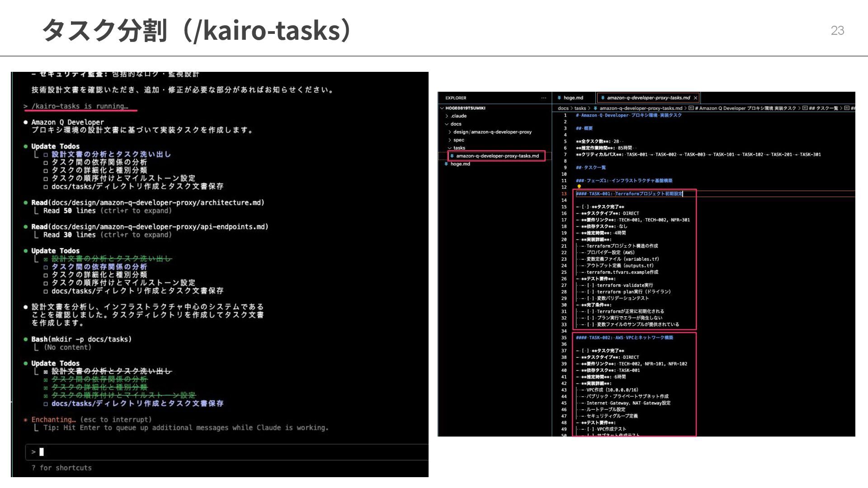The image size is (868, 488).
Task: Click the markdown icon on hoge.md tab
Action: click(x=559, y=98)
